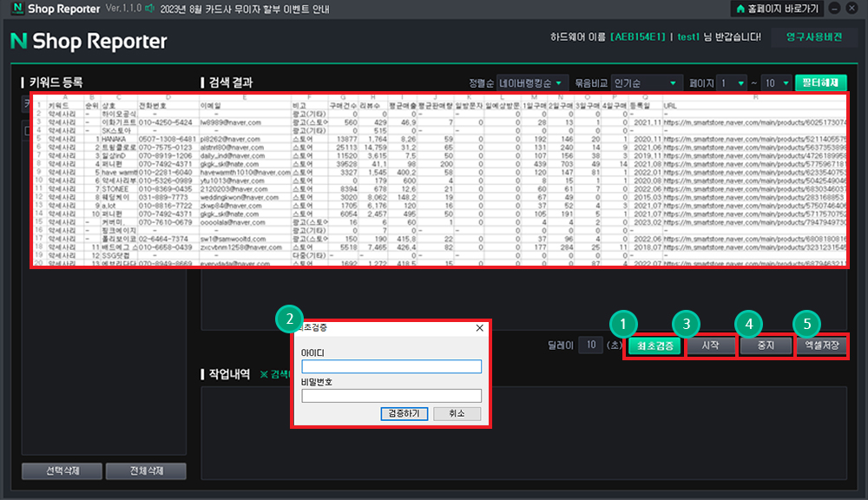Click the large N Shop Reporter header logo
Screen dimensions: 868x500
point(89,41)
